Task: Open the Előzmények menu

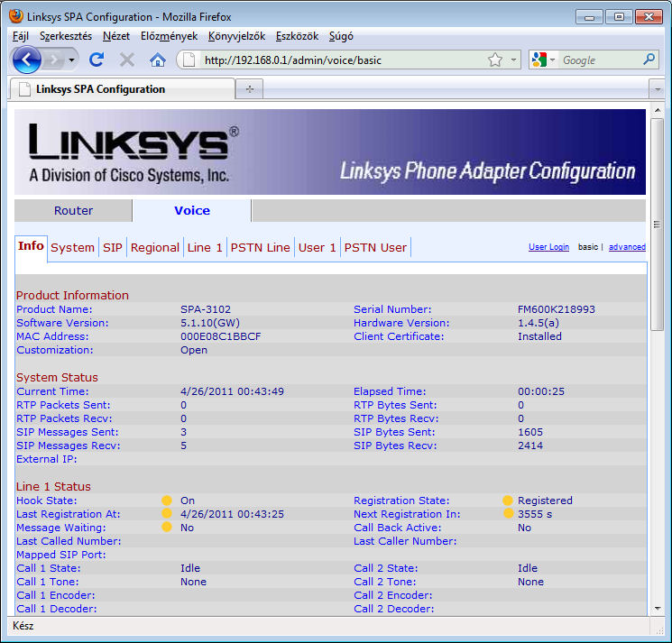Action: (169, 36)
